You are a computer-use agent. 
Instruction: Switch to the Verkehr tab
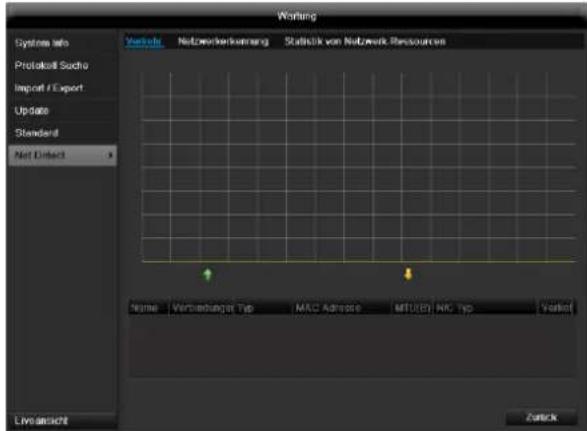point(144,42)
